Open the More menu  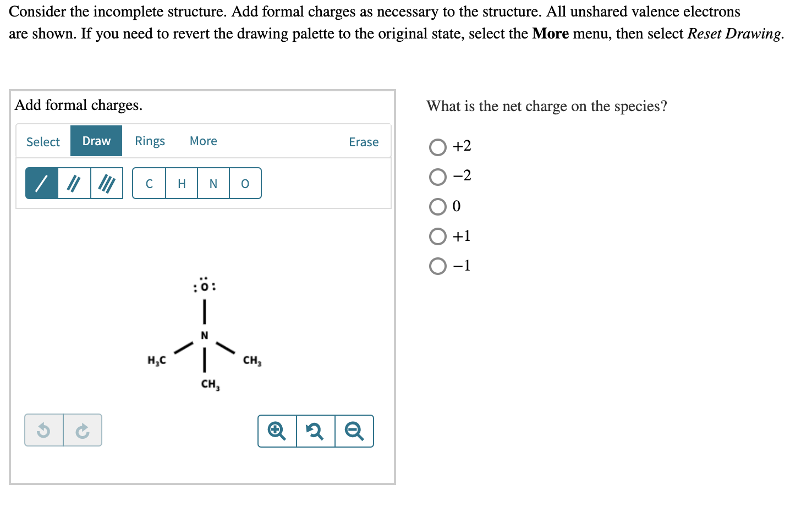coord(203,141)
